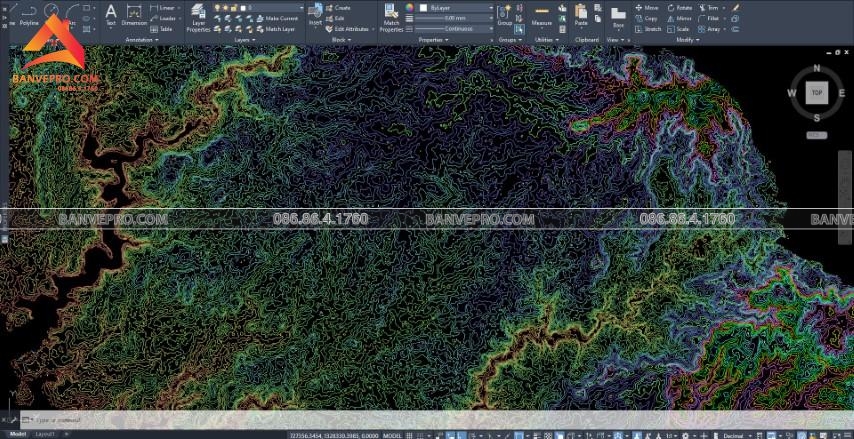Select the Match Properties tool
This screenshot has height=439, width=854.
click(x=391, y=18)
